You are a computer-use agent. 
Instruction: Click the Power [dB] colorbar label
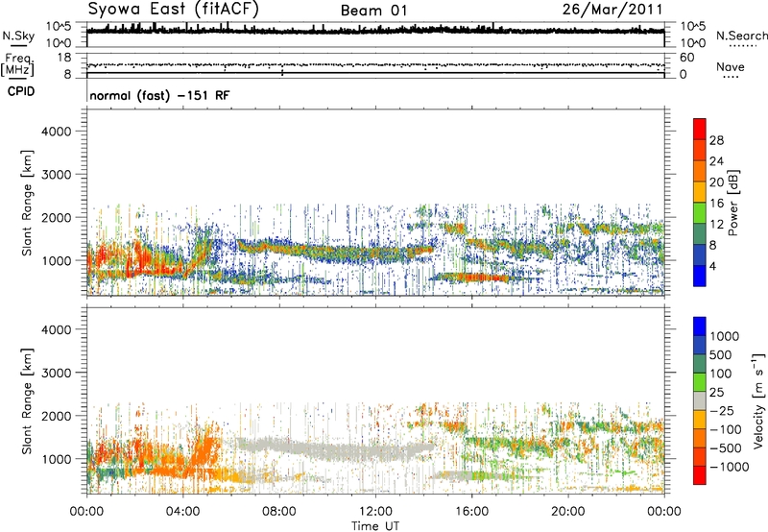pos(732,203)
